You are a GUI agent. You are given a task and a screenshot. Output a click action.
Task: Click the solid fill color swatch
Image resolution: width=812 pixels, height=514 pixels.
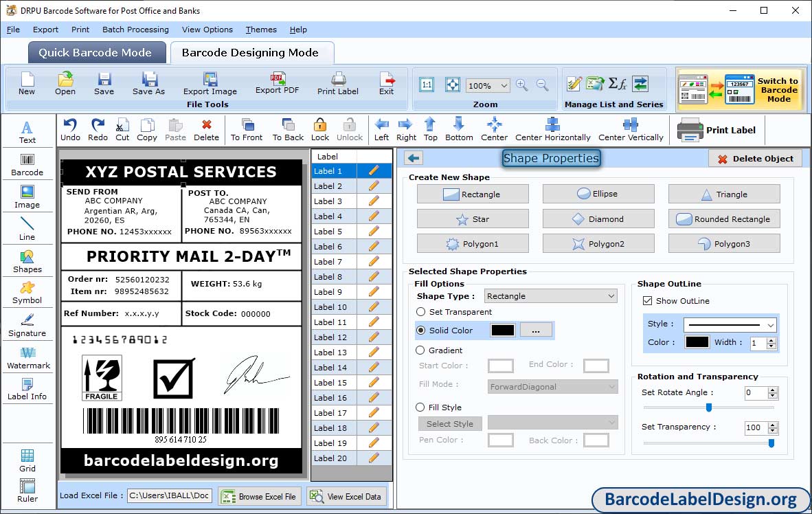click(502, 330)
